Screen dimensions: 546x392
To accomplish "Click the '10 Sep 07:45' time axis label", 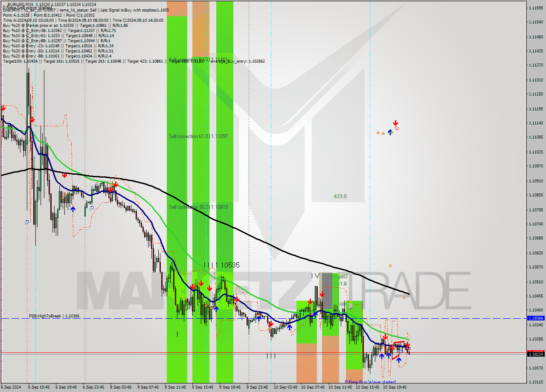I will pyautogui.click(x=313, y=387).
